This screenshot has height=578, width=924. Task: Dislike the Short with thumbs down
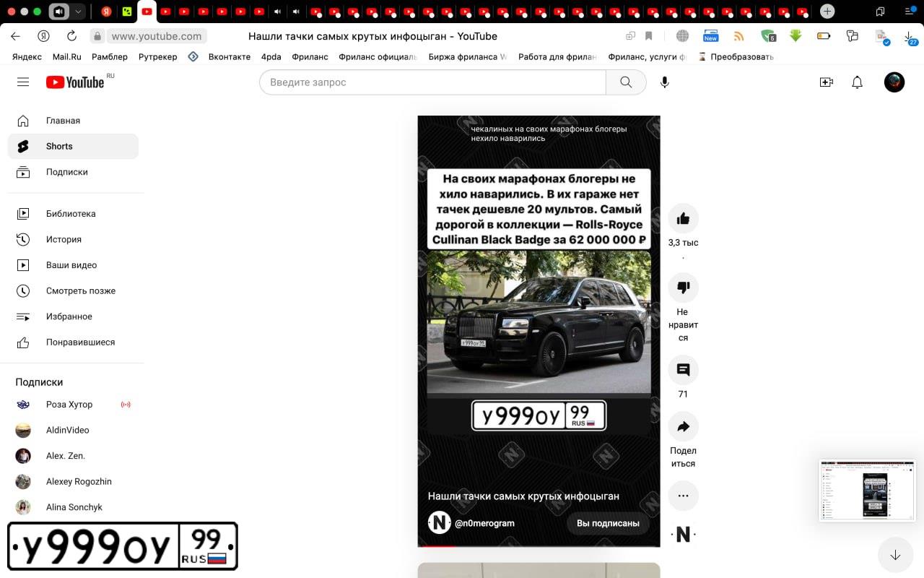click(683, 288)
